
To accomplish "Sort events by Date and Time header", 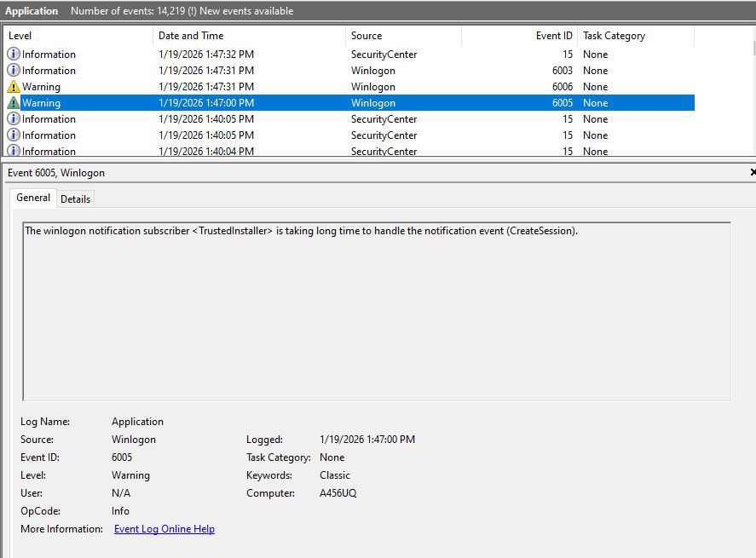I will coord(249,36).
